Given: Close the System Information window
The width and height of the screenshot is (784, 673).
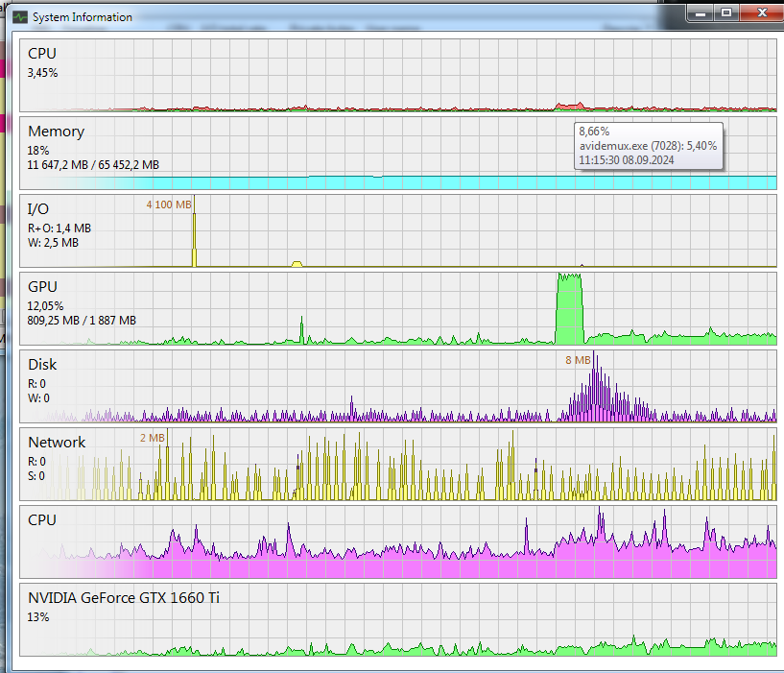Looking at the screenshot, I should click(762, 13).
